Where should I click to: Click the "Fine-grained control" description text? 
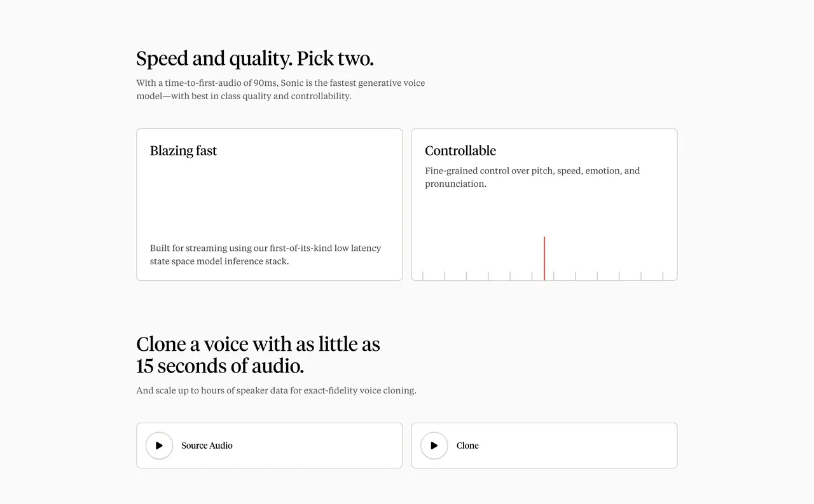tap(532, 177)
